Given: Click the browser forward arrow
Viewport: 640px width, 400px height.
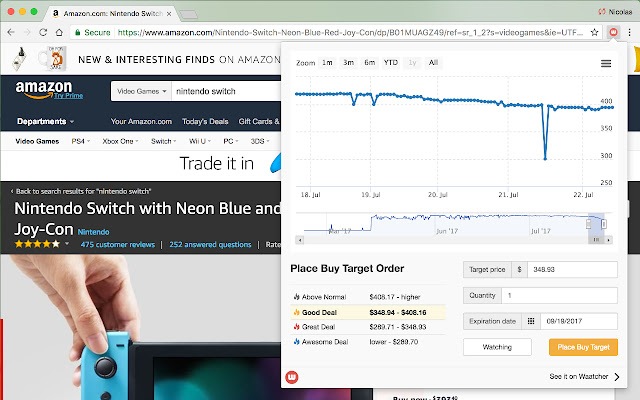Looking at the screenshot, I should tap(27, 32).
